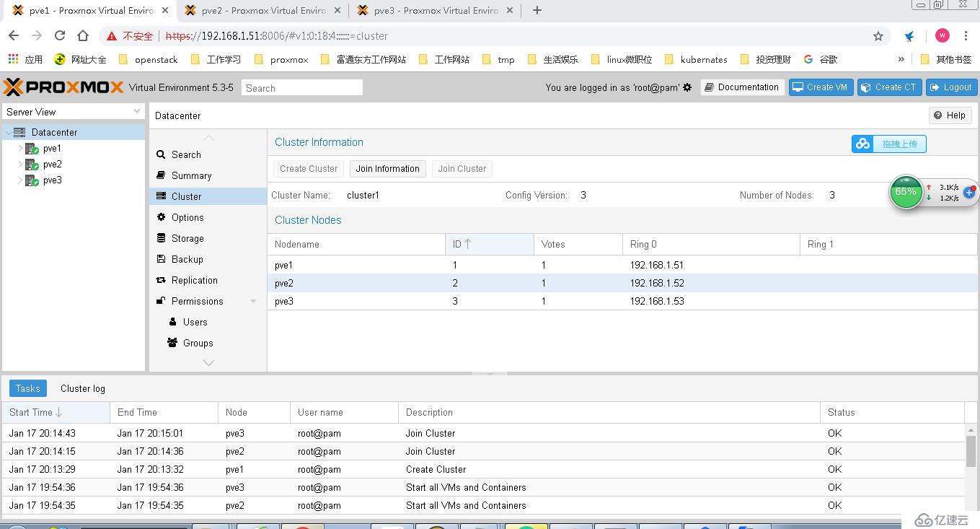Open the apps grid shortcut in bookmarks
Image resolution: width=980 pixels, height=529 pixels.
click(14, 59)
